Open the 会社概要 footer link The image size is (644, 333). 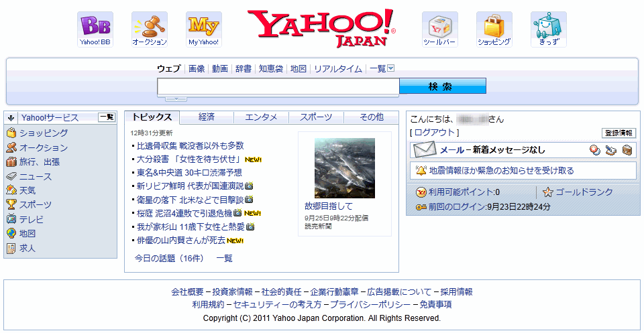coord(187,292)
